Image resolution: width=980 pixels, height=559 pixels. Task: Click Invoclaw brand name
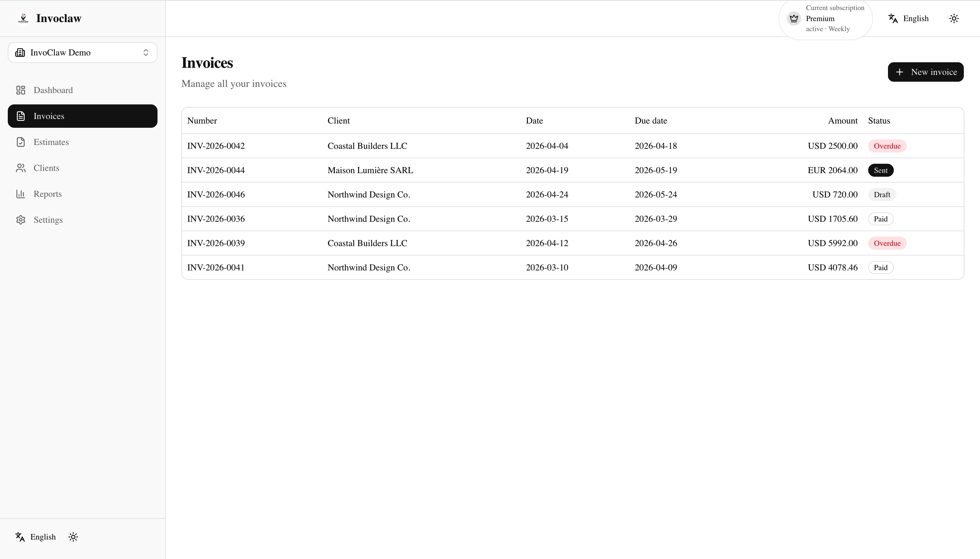[59, 18]
